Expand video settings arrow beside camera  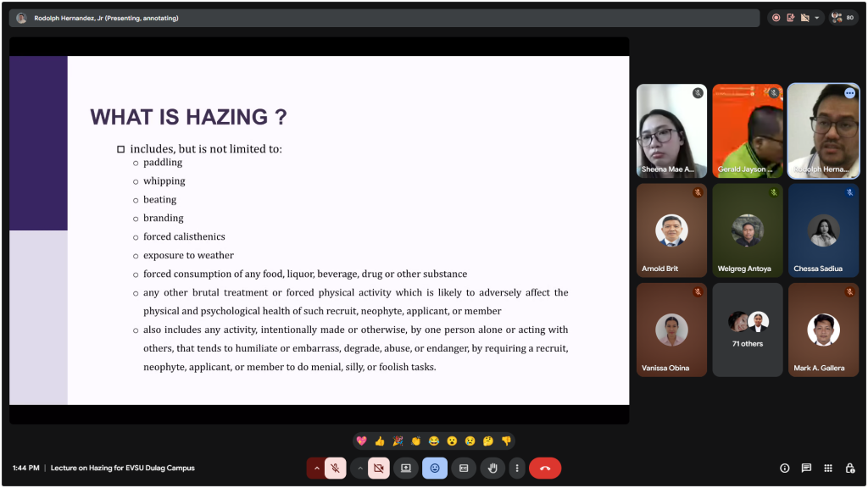coord(360,468)
